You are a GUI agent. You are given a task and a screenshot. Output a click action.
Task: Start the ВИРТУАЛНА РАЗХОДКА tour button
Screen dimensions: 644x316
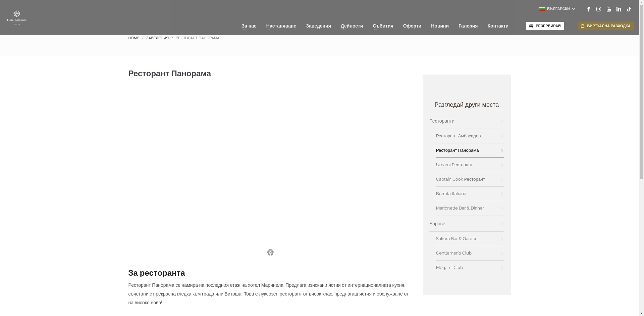[x=605, y=26]
